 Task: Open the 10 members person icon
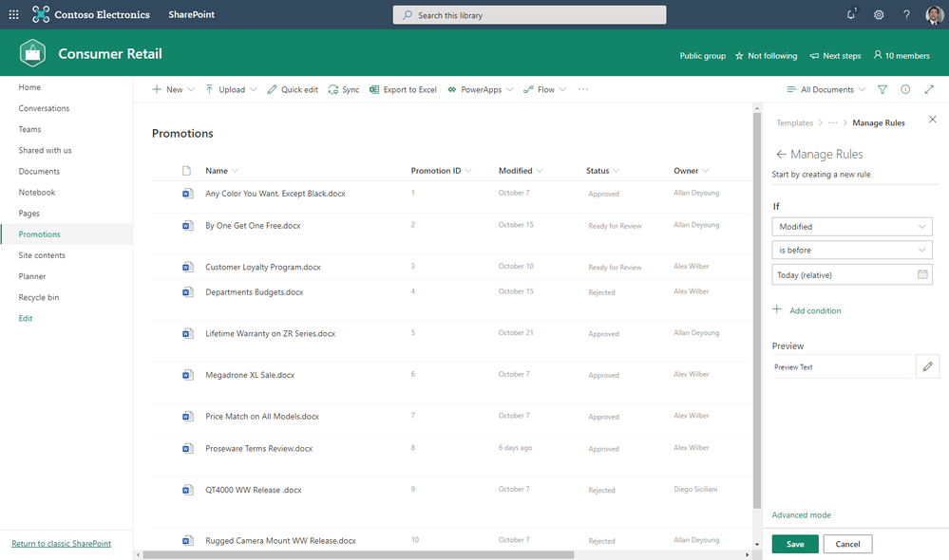[x=878, y=55]
